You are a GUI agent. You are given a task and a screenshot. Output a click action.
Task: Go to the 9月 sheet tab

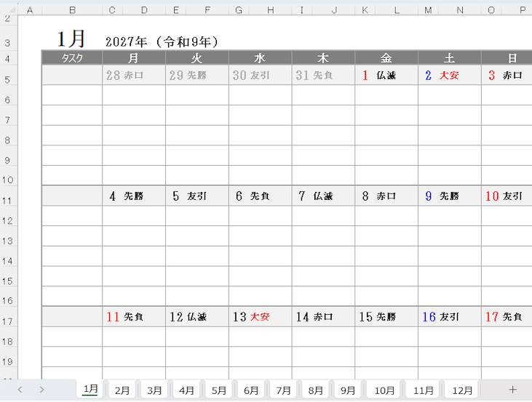(x=348, y=390)
